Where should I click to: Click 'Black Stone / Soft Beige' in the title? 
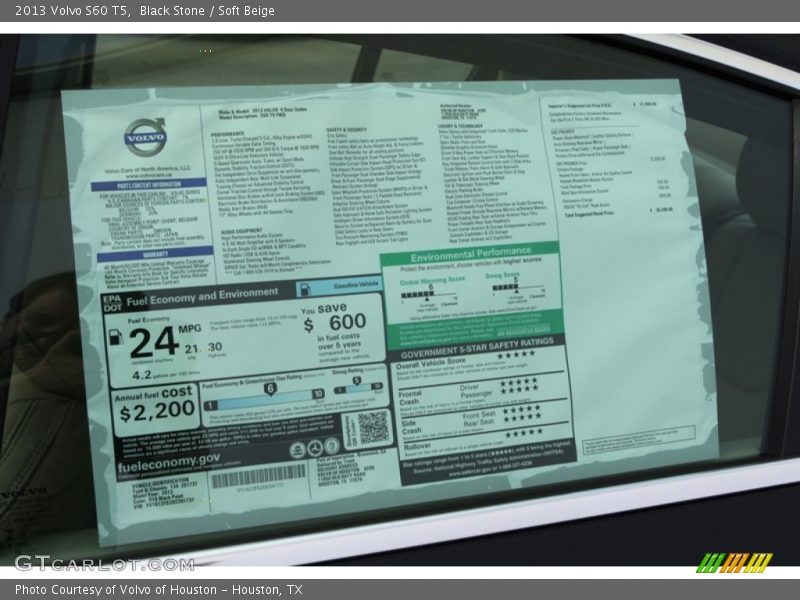coord(207,11)
